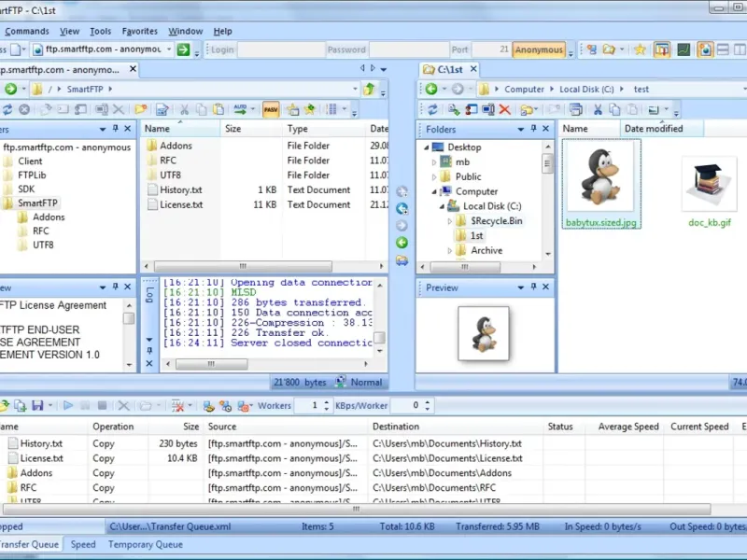The width and height of the screenshot is (747, 560).
Task: Collapse the Desktop tree node
Action: (427, 147)
